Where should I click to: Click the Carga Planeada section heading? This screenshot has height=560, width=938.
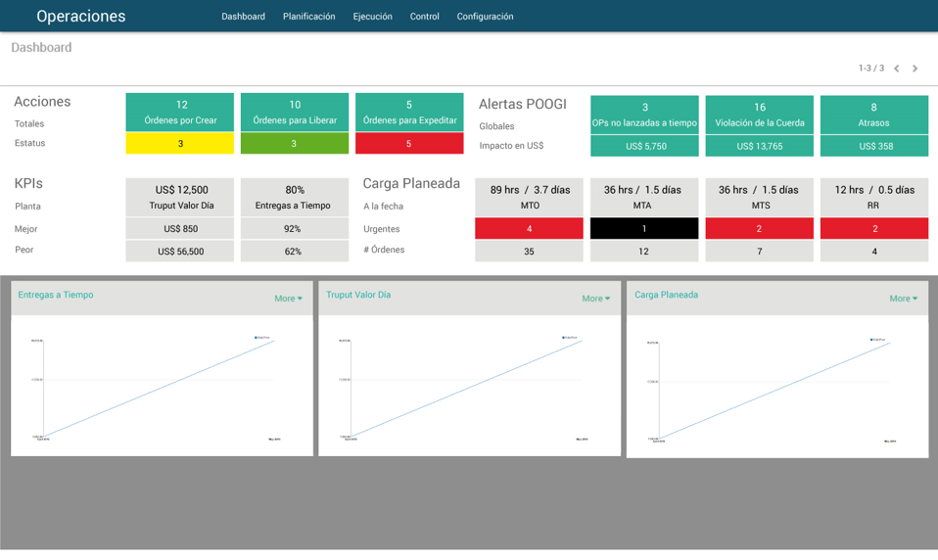pos(411,183)
